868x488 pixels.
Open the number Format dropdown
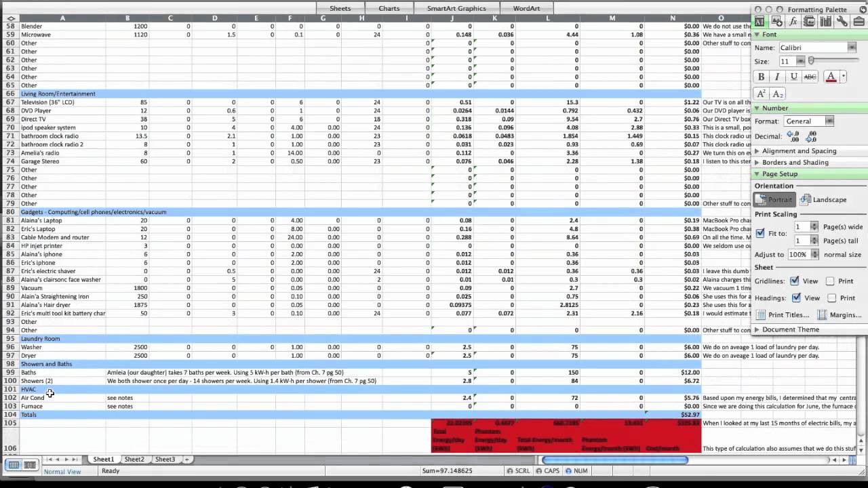829,121
